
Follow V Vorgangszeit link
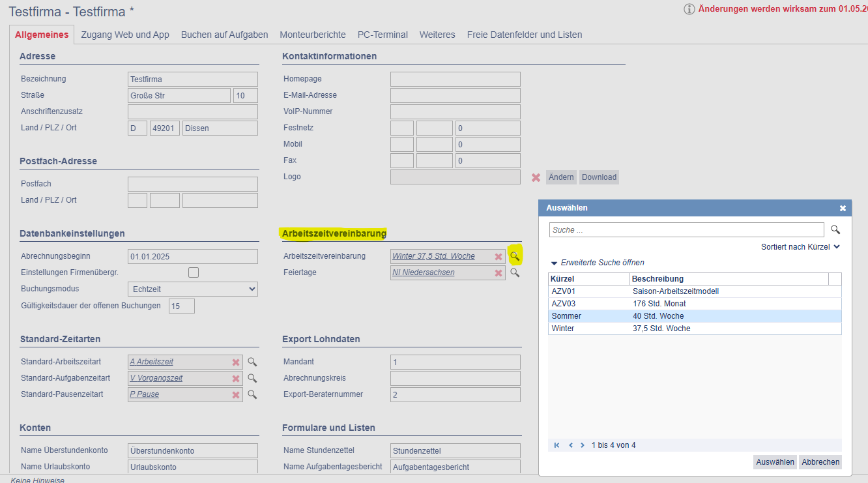[x=156, y=378]
